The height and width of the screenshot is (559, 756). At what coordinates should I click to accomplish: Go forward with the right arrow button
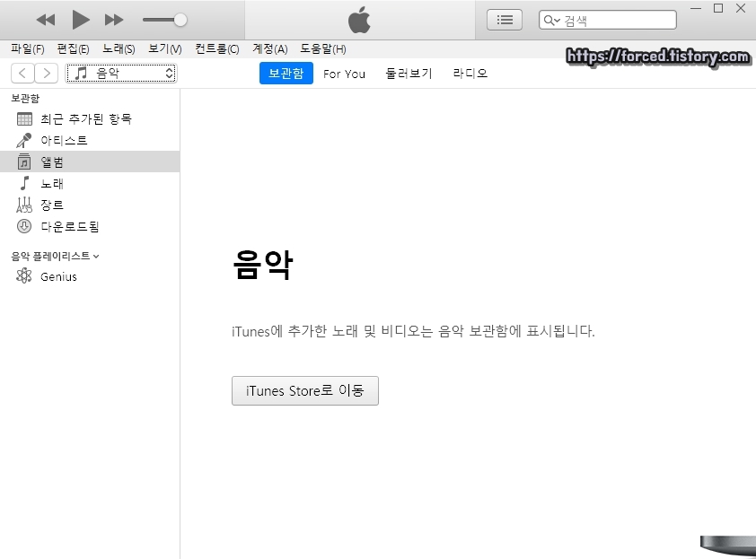tap(47, 74)
